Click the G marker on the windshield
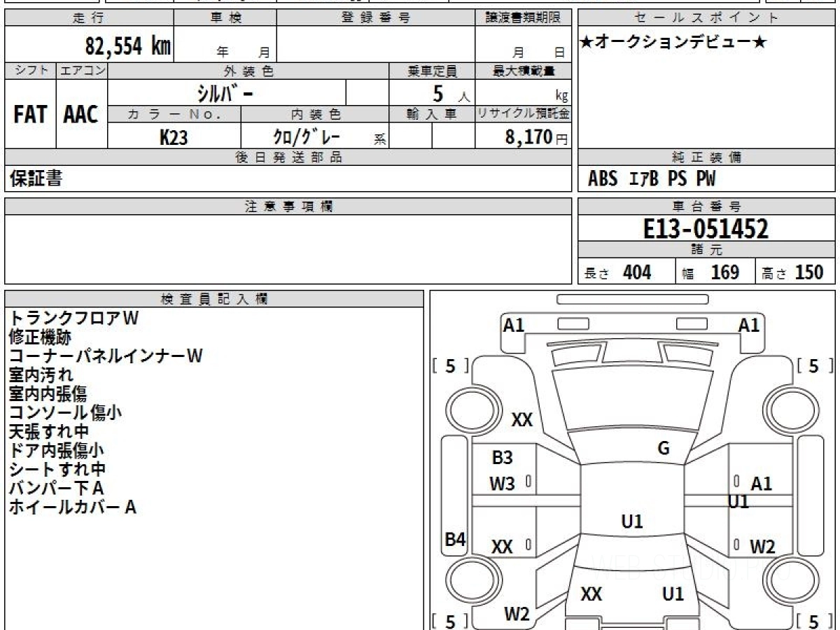This screenshot has height=630, width=840. pyautogui.click(x=663, y=449)
